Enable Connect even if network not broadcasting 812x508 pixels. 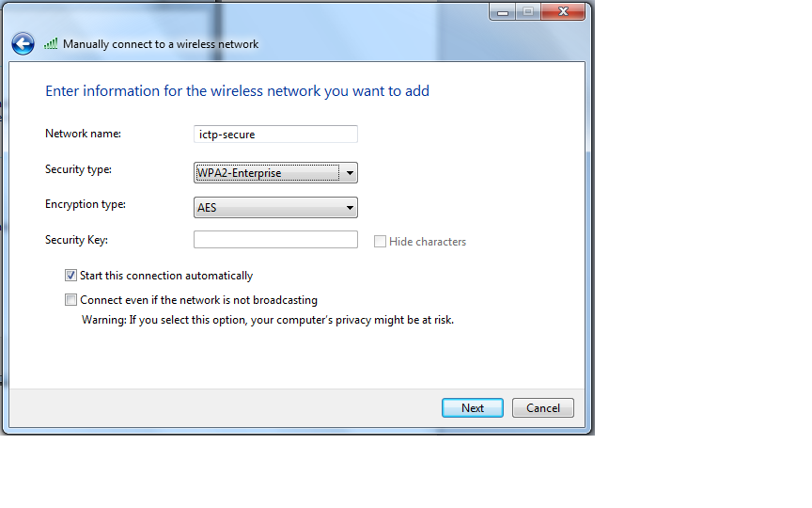click(x=71, y=300)
